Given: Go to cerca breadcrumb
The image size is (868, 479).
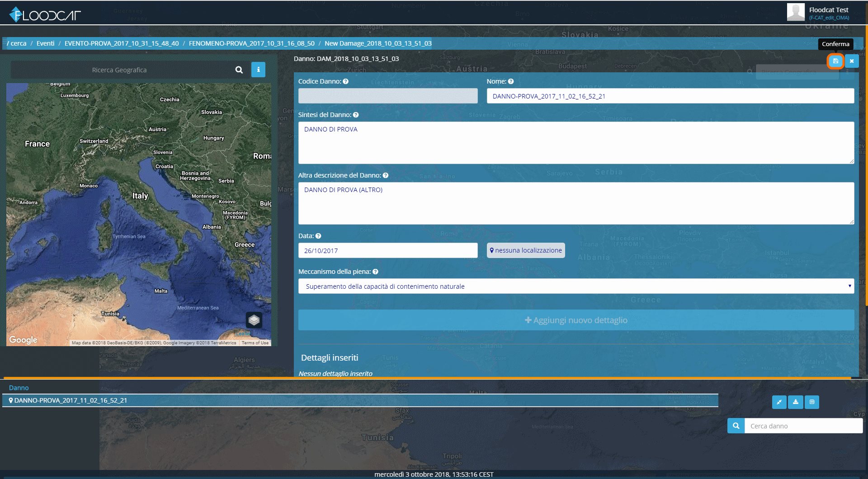Looking at the screenshot, I should point(19,43).
